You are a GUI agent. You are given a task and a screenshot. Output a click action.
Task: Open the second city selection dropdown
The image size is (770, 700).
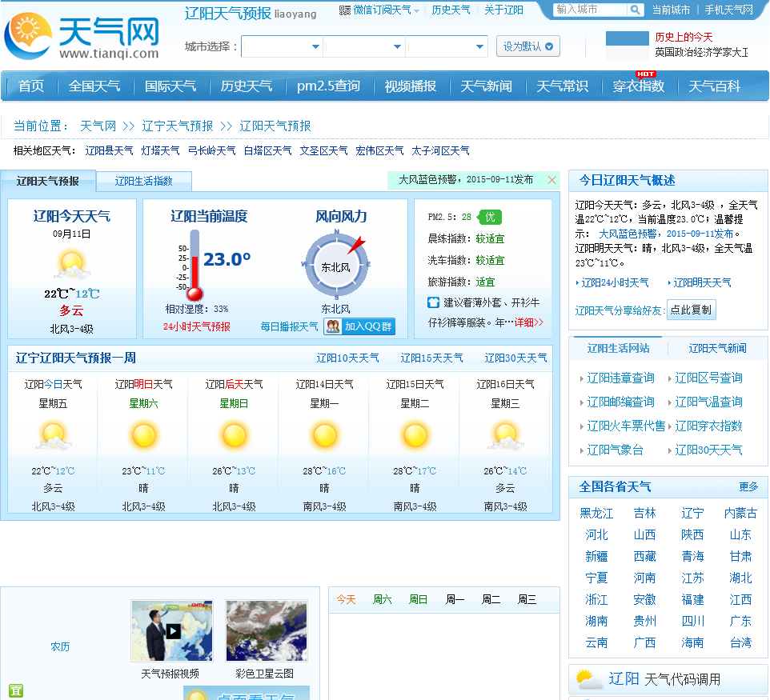(364, 46)
